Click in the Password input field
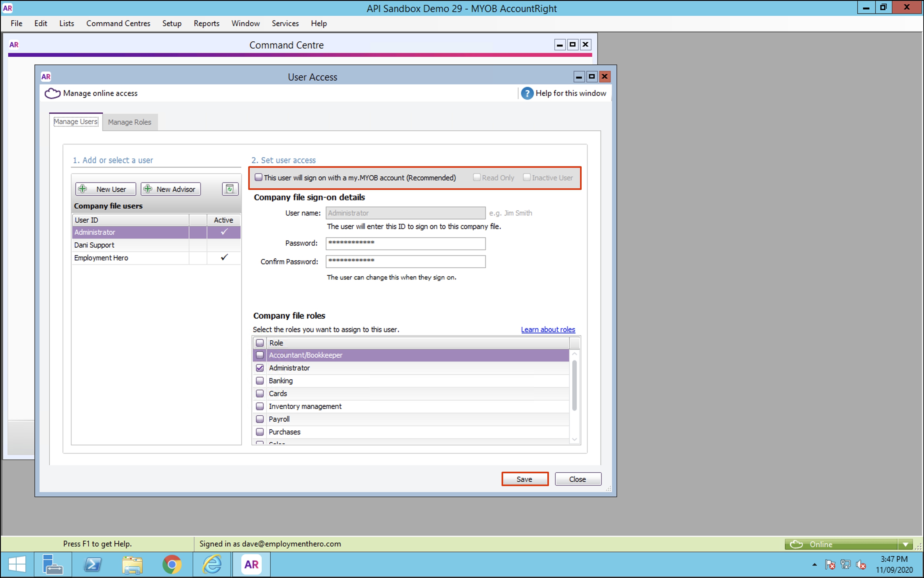 [x=405, y=243]
